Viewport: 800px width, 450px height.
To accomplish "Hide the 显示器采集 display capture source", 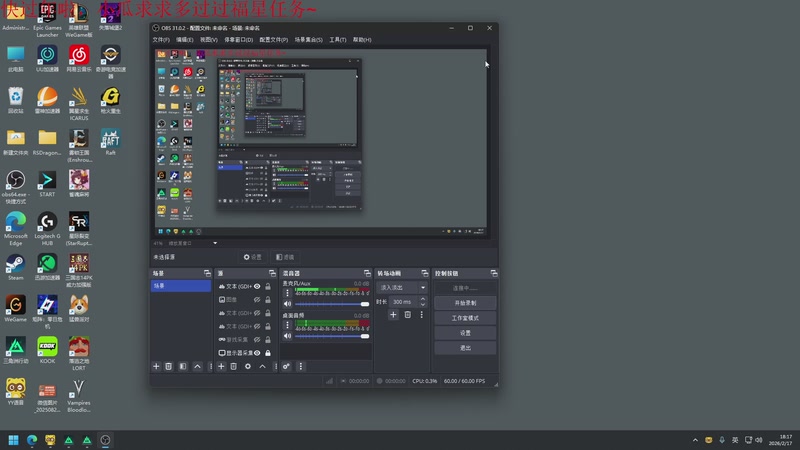I will (257, 353).
